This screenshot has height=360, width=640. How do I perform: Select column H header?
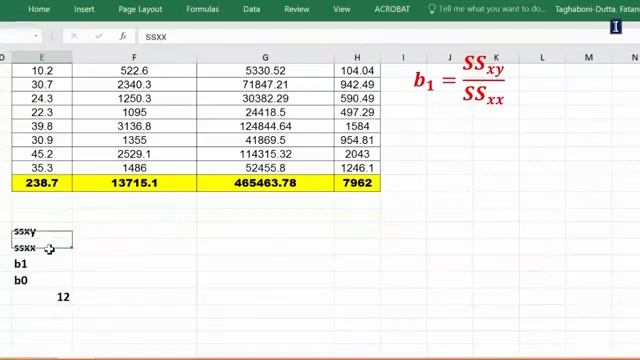(x=357, y=58)
